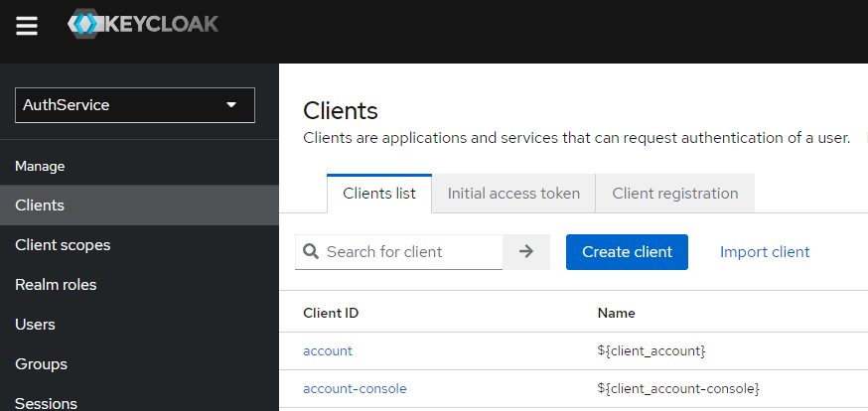This screenshot has width=868, height=411.
Task: Navigate to Groups in sidebar
Action: point(139,364)
